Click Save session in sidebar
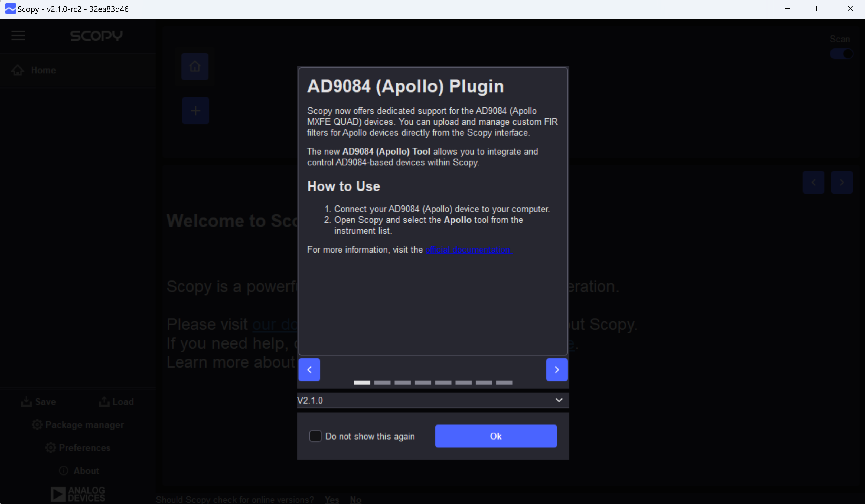 [x=38, y=401]
